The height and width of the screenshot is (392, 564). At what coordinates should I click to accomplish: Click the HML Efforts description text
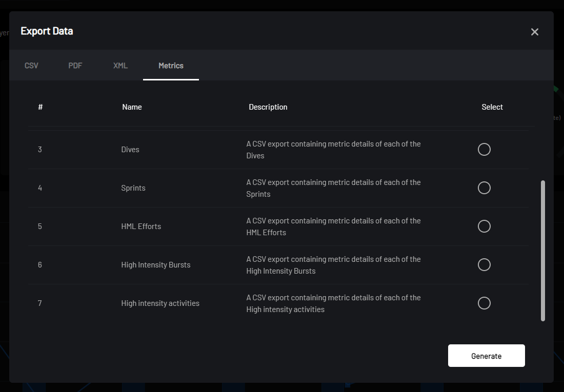[333, 226]
